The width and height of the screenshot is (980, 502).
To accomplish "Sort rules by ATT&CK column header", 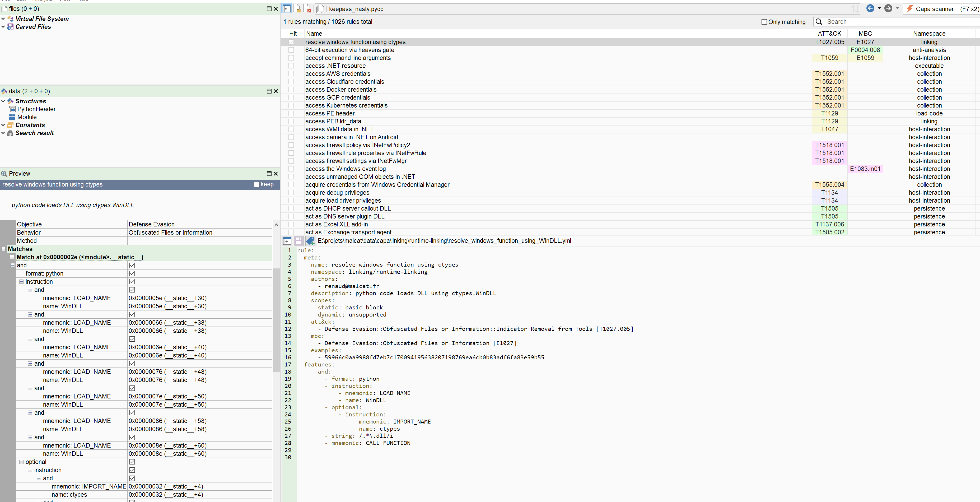I will coord(830,34).
